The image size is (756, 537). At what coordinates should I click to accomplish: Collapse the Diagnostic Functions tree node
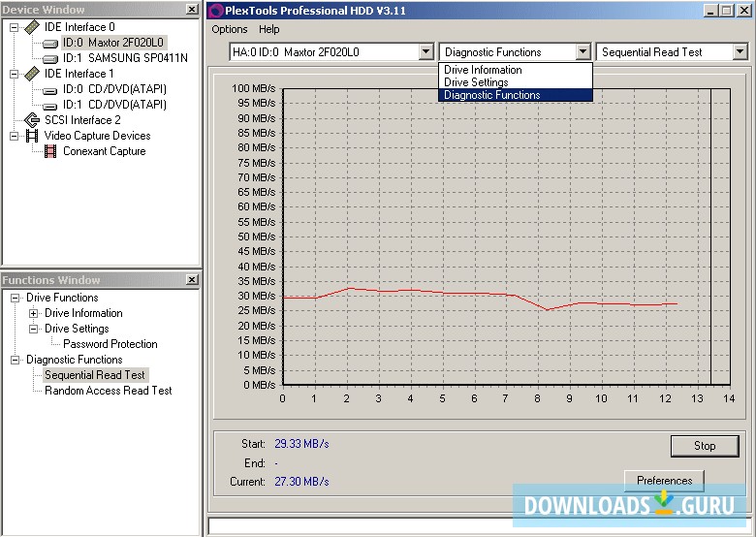[15, 360]
